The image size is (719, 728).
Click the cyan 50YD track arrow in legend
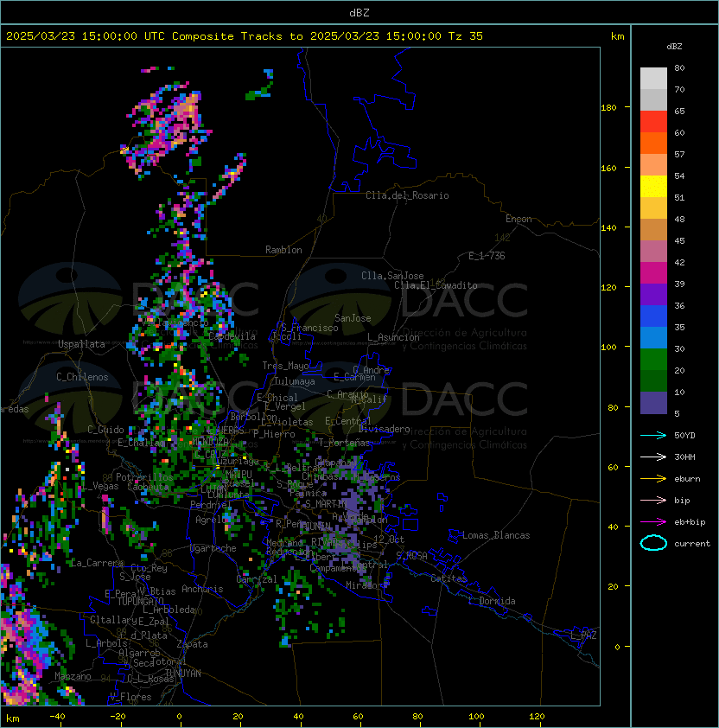[653, 436]
